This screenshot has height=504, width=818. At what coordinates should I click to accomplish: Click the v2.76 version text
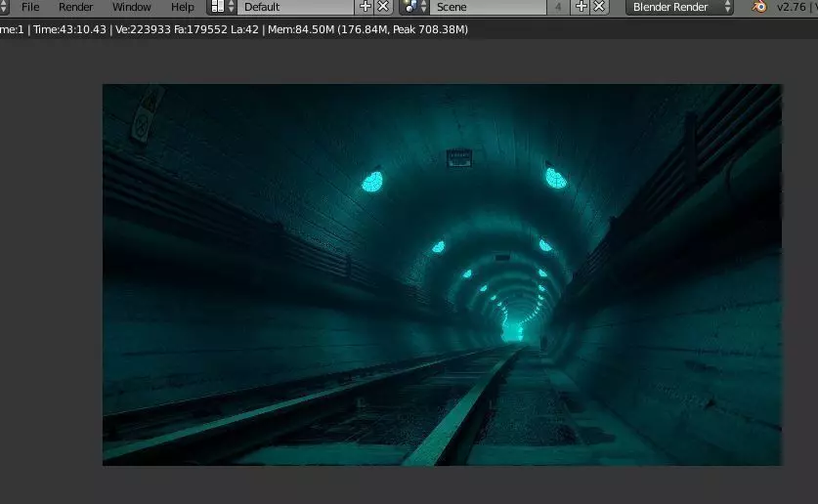click(792, 7)
